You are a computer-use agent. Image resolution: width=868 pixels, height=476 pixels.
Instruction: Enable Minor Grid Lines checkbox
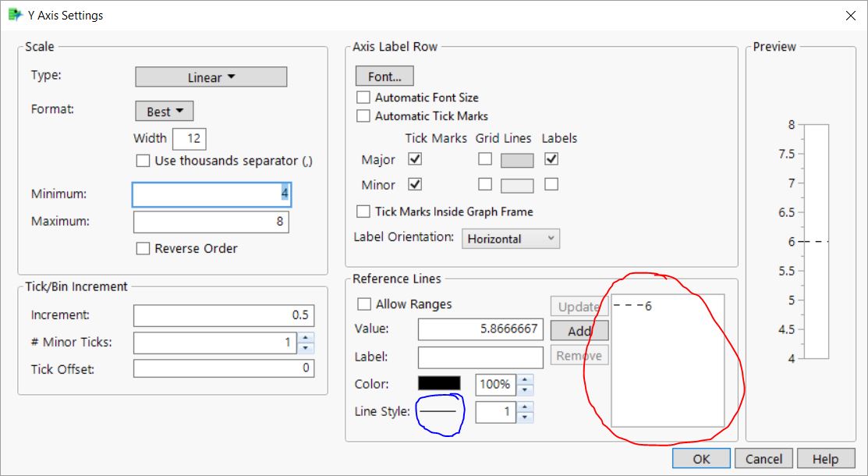(x=485, y=184)
